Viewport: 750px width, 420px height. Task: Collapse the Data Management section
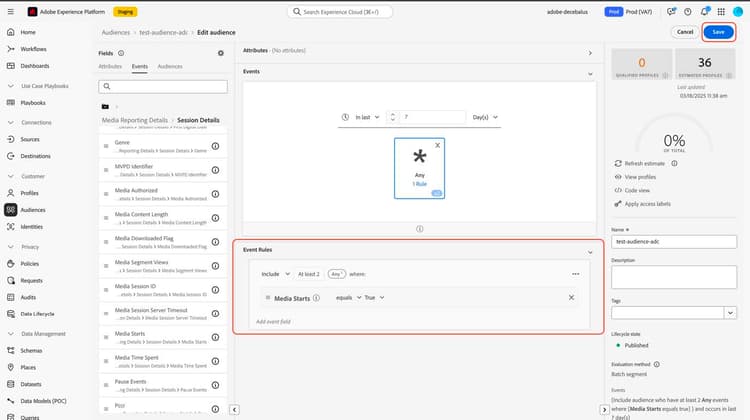pyautogui.click(x=11, y=334)
